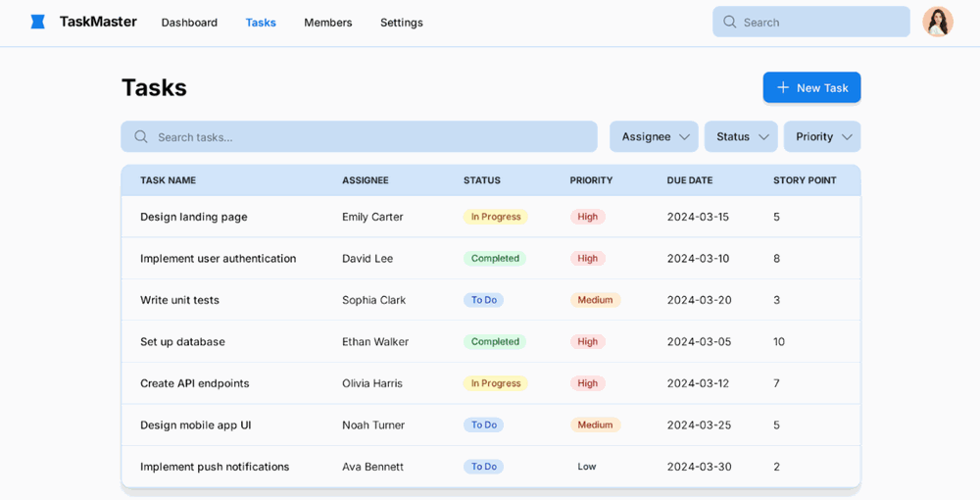This screenshot has width=980, height=500.
Task: Open the Assignee filter dropdown
Action: tap(654, 137)
